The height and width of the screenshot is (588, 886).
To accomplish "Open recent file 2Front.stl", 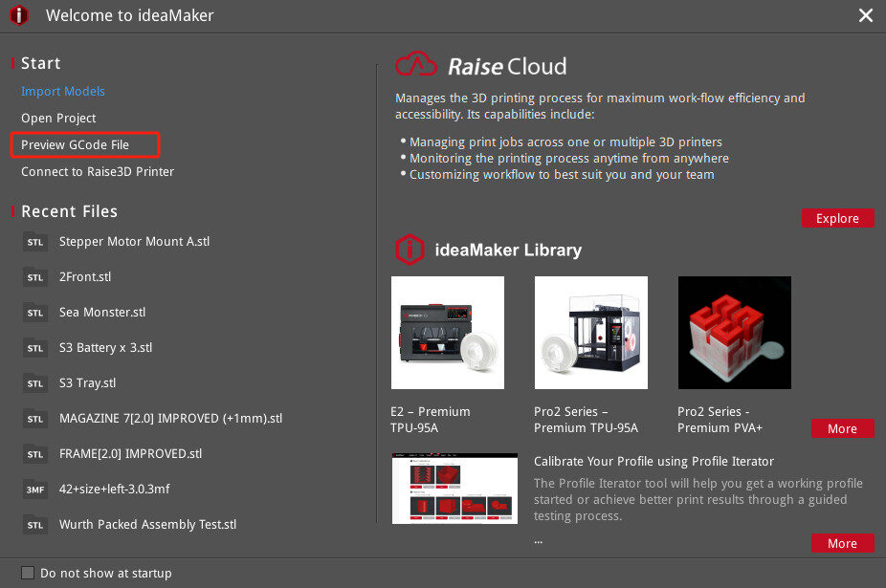I will [85, 277].
